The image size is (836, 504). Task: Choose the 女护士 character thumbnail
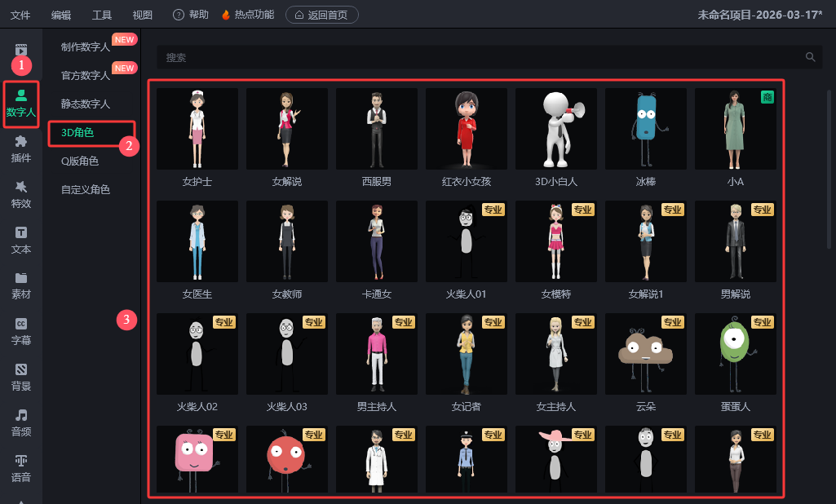pos(197,129)
